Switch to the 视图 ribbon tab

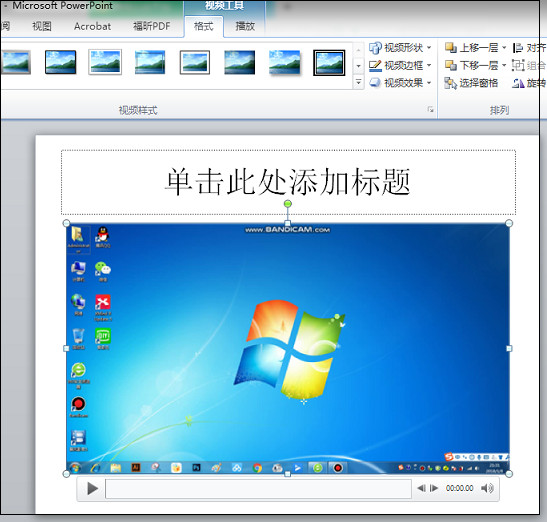coord(42,26)
